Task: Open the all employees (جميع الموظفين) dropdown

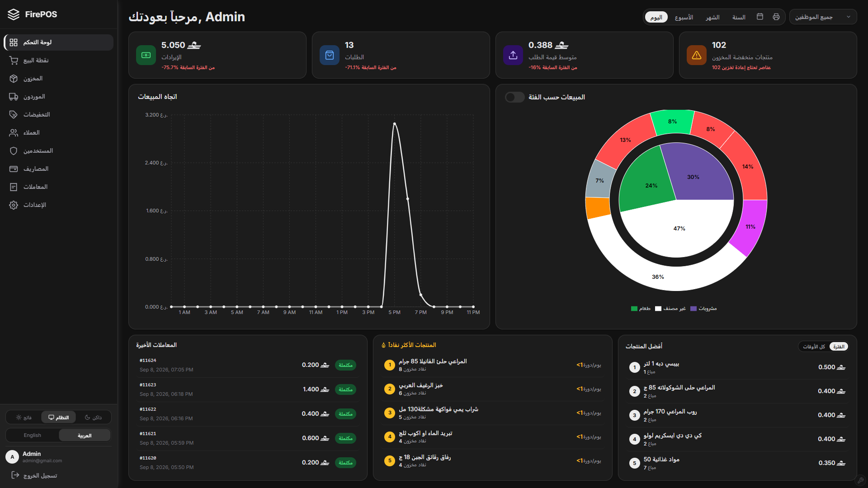Action: pyautogui.click(x=823, y=17)
